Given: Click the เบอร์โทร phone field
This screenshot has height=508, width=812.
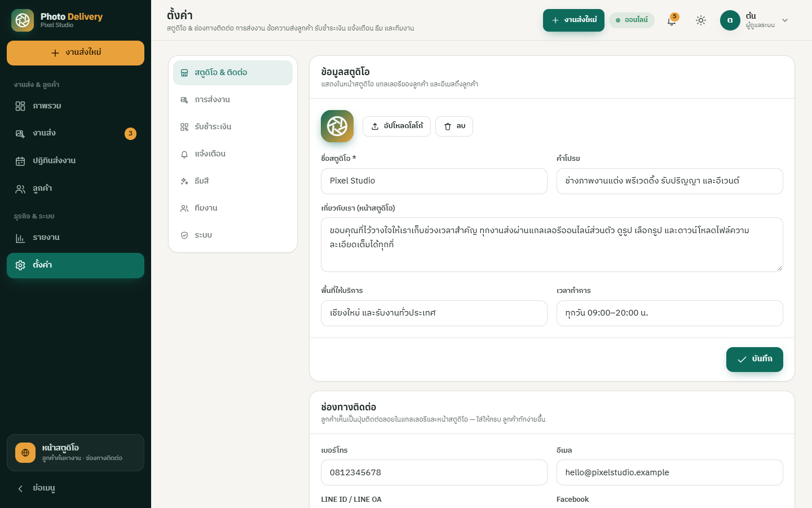Looking at the screenshot, I should pos(434,472).
